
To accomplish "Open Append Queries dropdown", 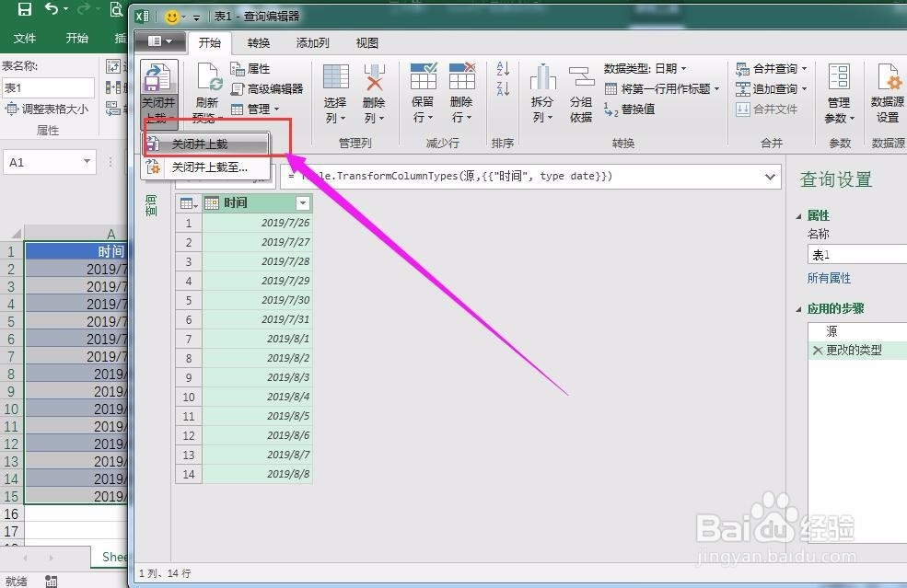I will click(x=771, y=89).
